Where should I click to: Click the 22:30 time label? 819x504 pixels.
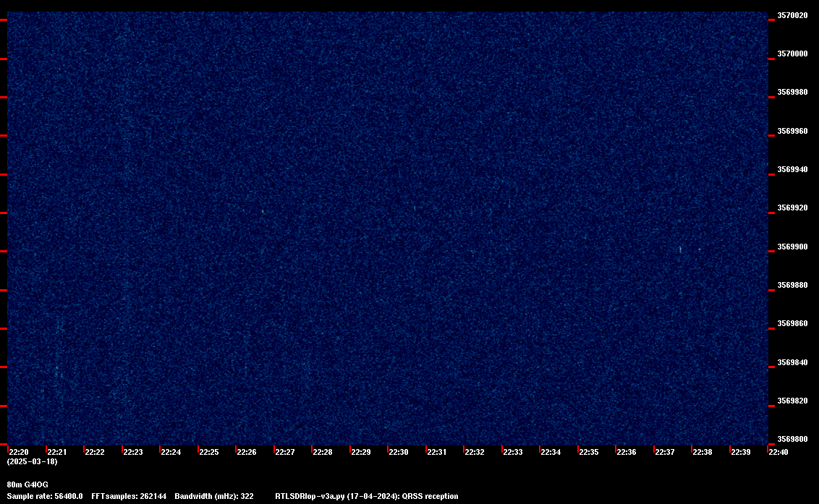(x=399, y=452)
